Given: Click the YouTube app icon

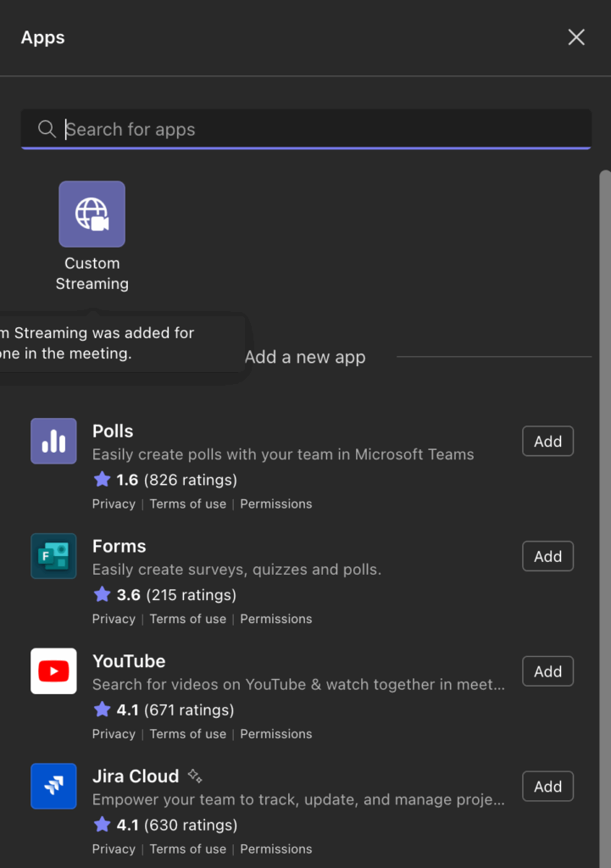Looking at the screenshot, I should (53, 671).
